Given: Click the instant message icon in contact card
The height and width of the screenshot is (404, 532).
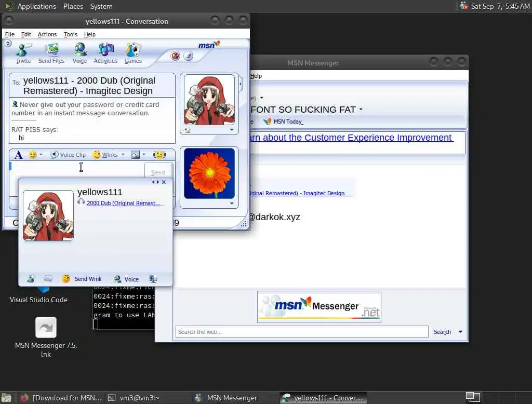Looking at the screenshot, I should [31, 279].
